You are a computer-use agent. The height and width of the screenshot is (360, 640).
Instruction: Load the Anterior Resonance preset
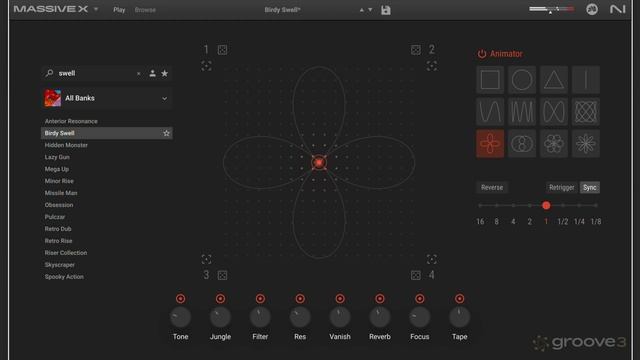point(107,121)
